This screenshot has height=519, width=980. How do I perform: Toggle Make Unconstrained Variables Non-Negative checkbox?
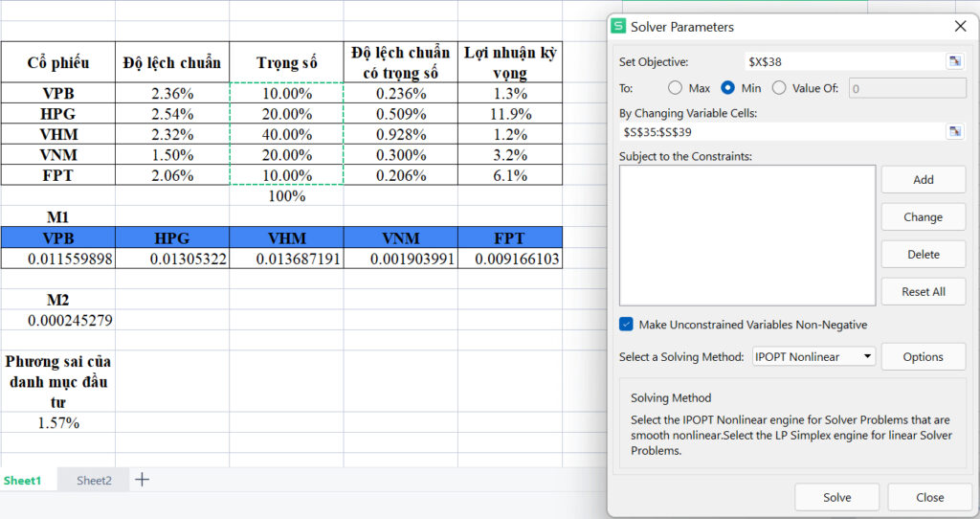626,325
